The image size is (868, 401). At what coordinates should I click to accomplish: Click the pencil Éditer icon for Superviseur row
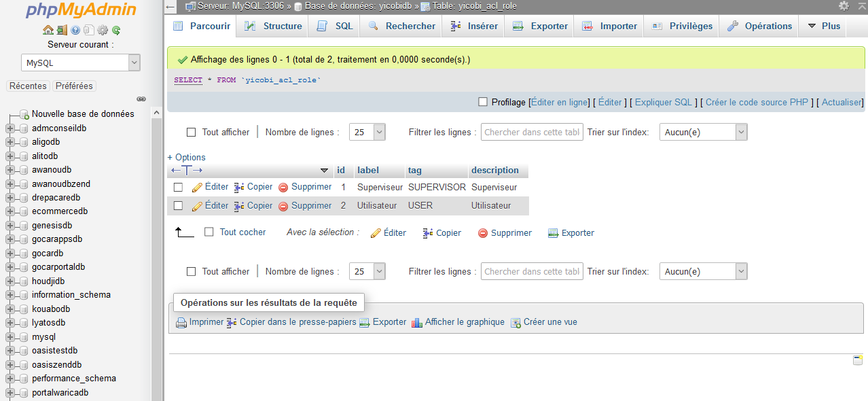coord(198,187)
